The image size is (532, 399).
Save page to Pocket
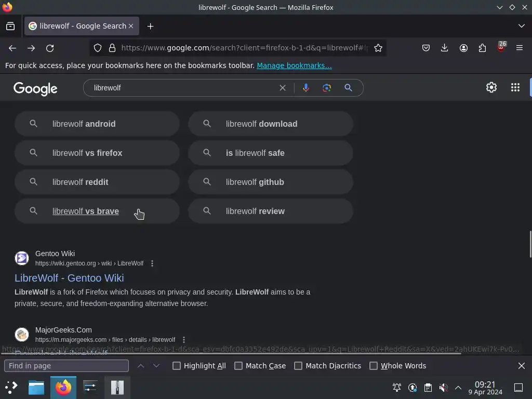point(426,48)
